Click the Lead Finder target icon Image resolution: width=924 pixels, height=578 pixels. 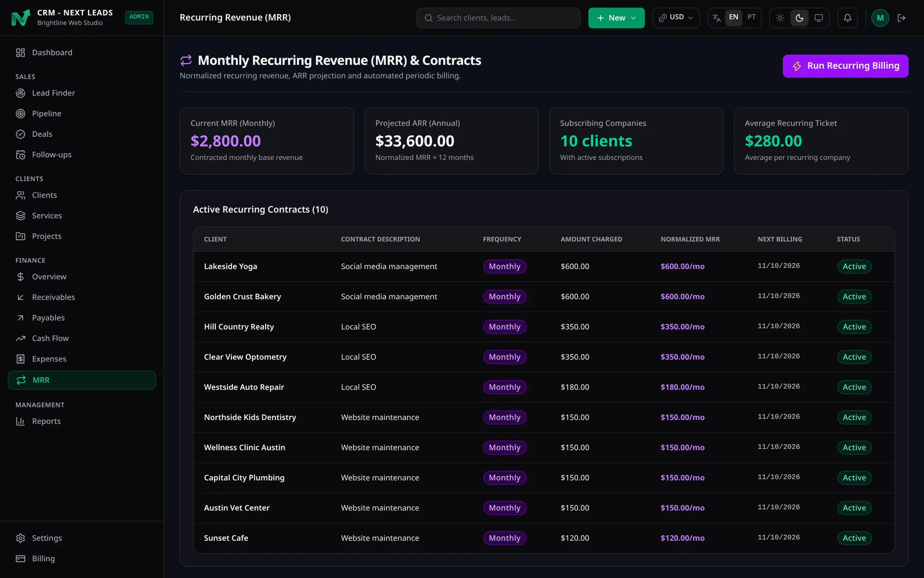click(20, 93)
